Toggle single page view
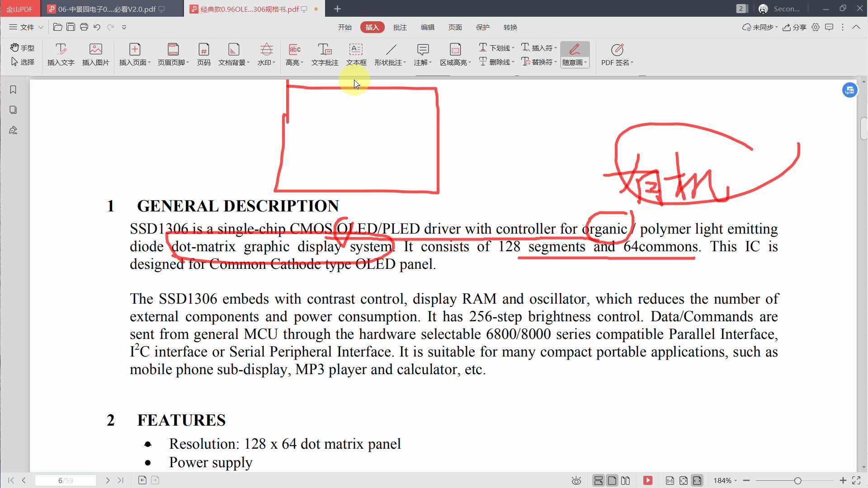 (612, 480)
